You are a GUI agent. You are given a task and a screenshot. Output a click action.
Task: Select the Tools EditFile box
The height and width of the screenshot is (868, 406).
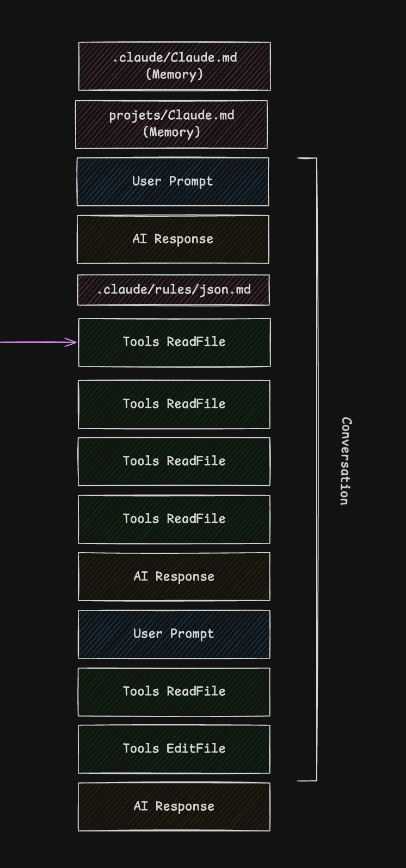[174, 749]
